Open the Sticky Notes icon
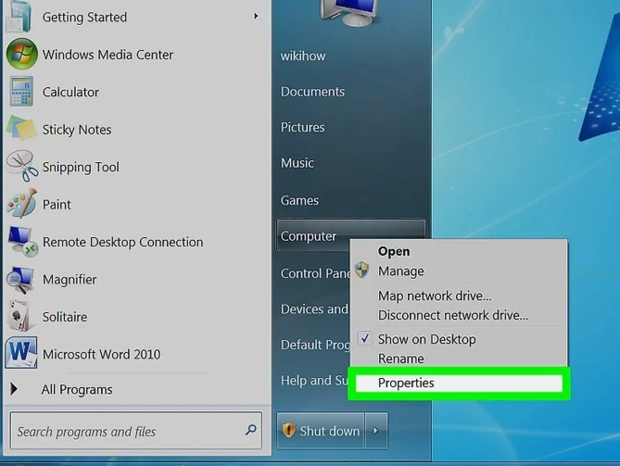 [21, 128]
